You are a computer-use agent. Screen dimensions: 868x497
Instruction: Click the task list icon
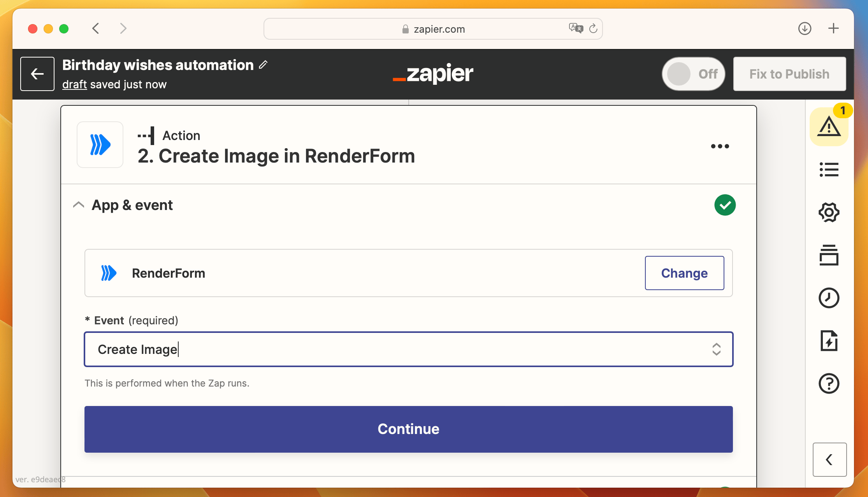829,169
